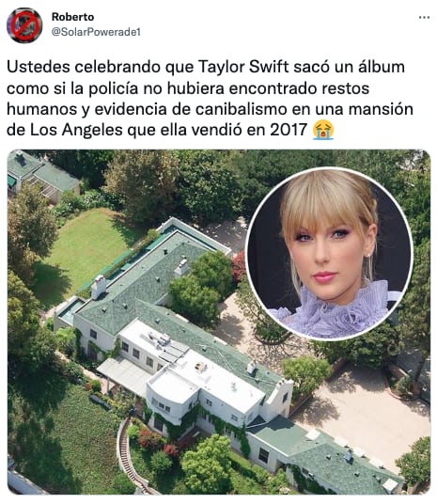The height and width of the screenshot is (504, 437).
Task: Open the three-dot more options menu
Action: tap(424, 17)
